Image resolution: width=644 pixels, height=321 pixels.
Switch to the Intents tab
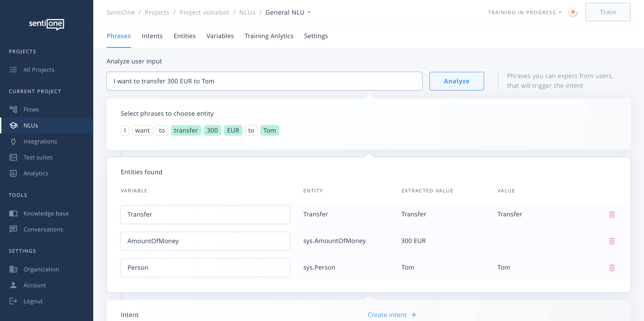click(152, 36)
